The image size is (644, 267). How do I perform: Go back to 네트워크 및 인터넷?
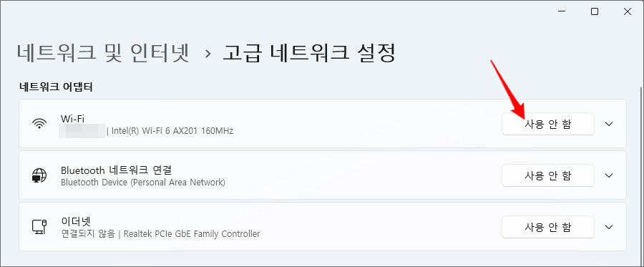click(104, 54)
